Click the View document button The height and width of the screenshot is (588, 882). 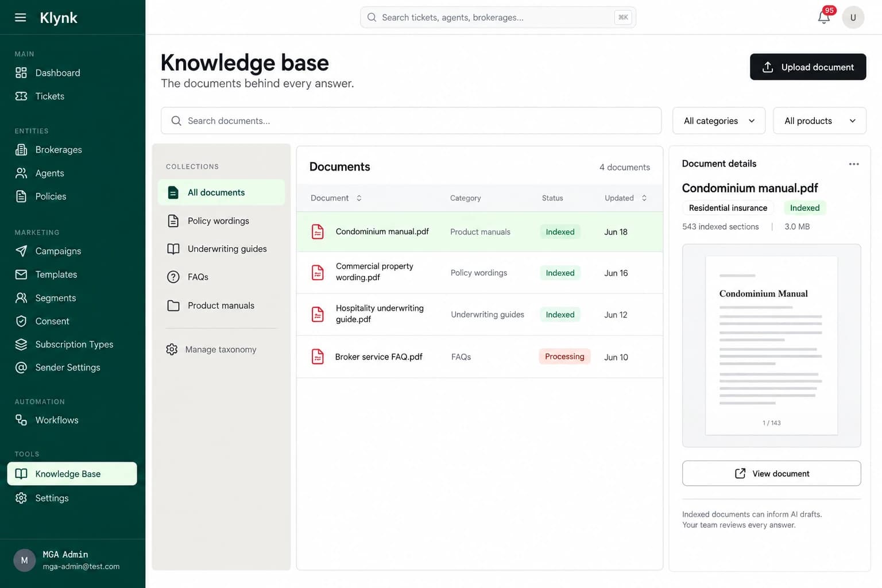771,473
